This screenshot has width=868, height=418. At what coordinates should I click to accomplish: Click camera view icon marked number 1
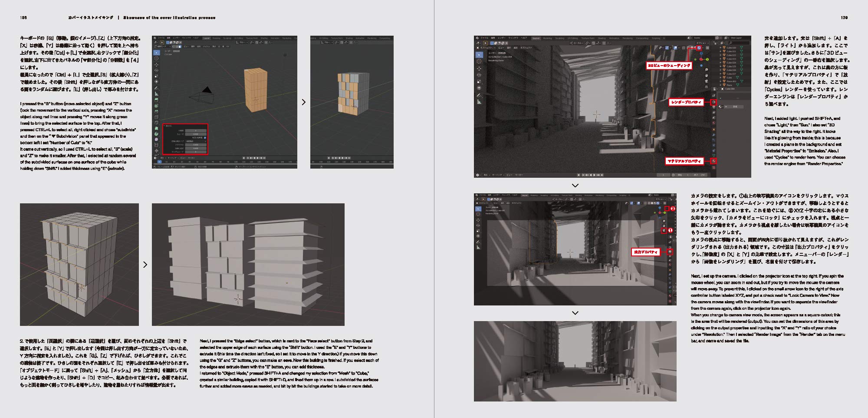[x=664, y=230]
